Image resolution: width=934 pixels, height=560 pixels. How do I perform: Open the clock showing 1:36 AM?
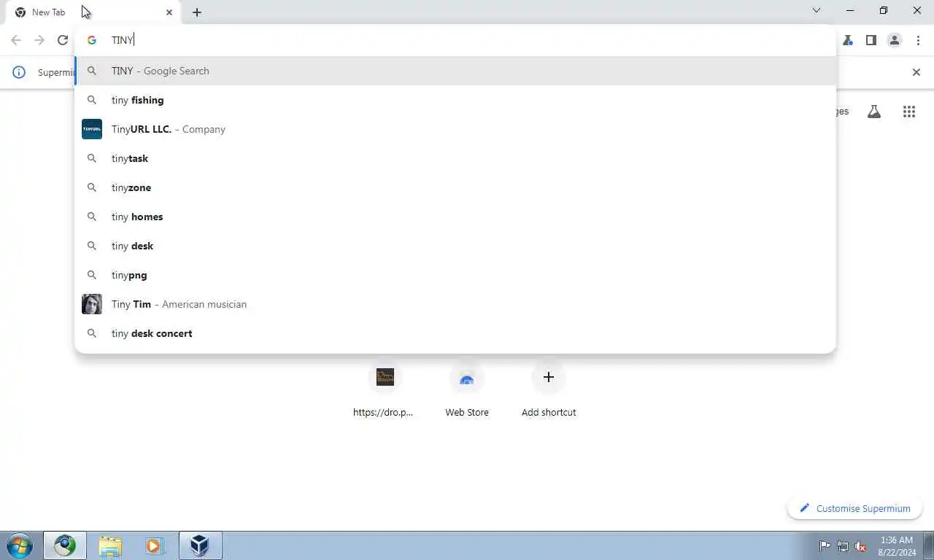pos(897,546)
